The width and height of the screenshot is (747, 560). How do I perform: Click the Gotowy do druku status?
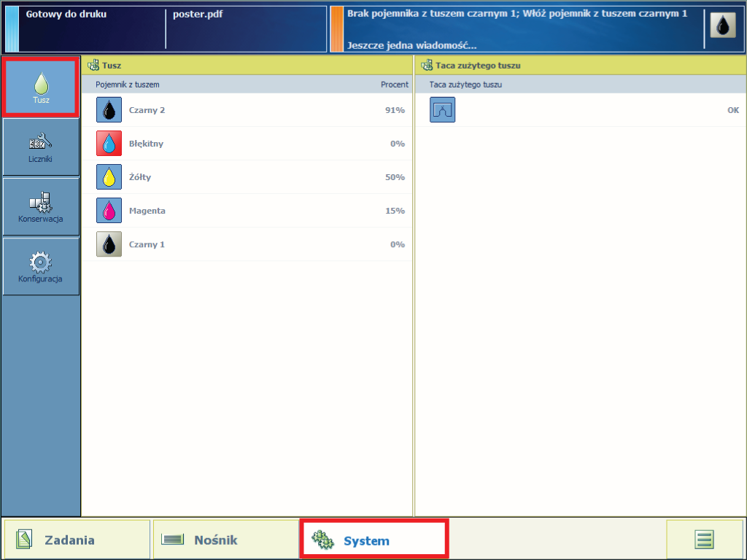66,15
